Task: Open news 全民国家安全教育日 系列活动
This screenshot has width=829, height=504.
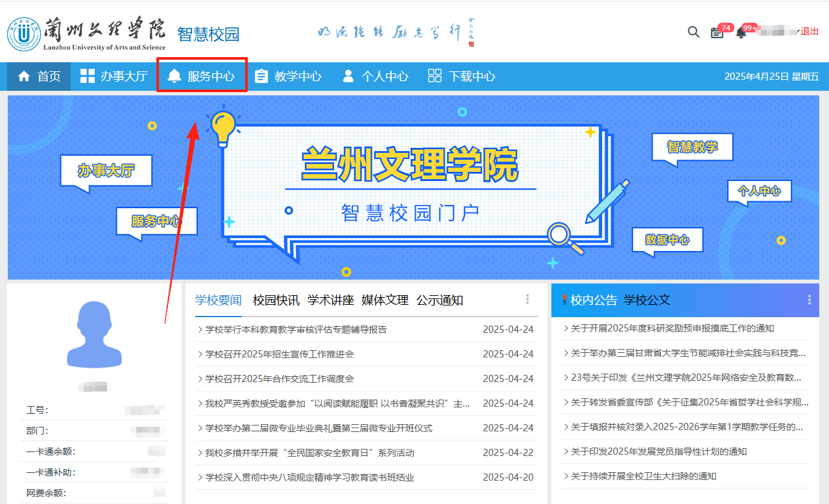Action: tap(309, 453)
